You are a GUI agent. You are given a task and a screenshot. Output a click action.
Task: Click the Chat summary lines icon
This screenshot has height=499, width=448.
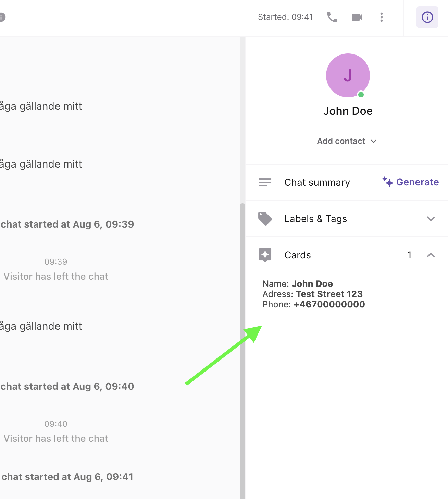(x=265, y=182)
